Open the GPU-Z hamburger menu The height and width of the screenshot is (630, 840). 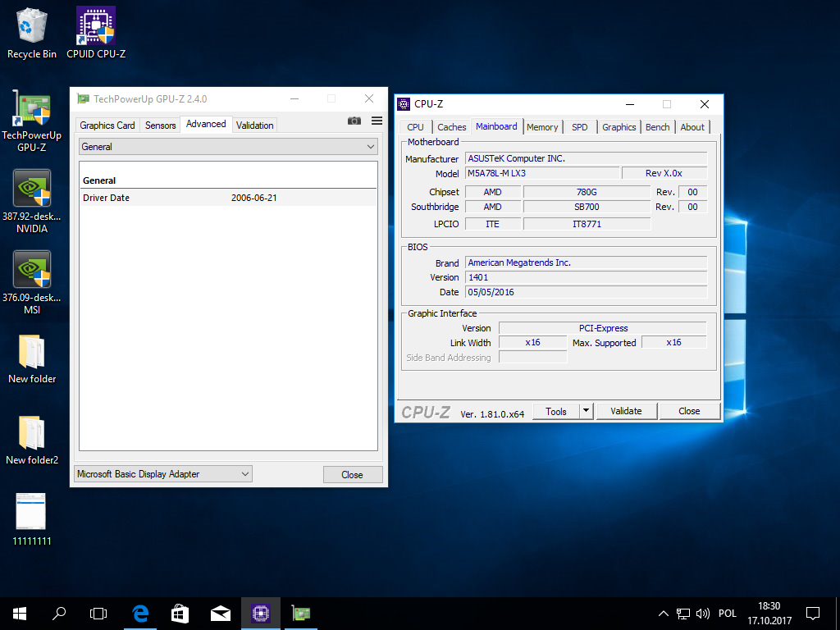pyautogui.click(x=377, y=121)
